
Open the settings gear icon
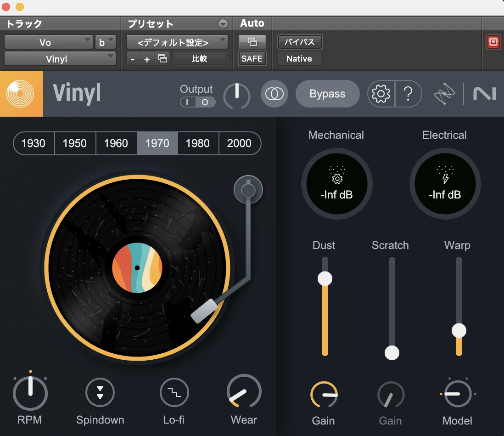coord(381,94)
